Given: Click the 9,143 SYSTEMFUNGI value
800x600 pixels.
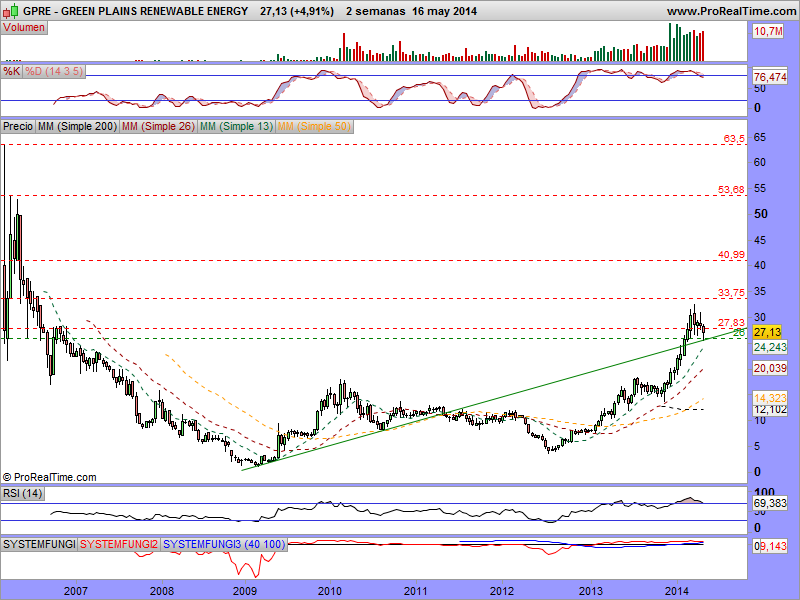Looking at the screenshot, I should pyautogui.click(x=773, y=546).
